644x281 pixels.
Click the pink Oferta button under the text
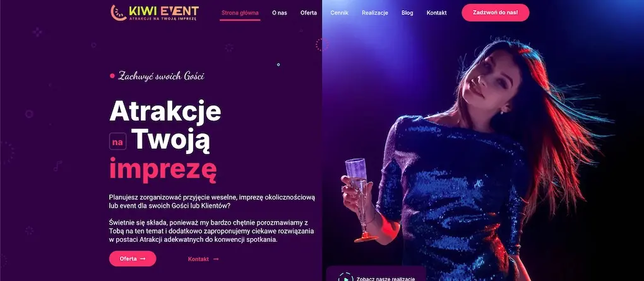coord(133,259)
